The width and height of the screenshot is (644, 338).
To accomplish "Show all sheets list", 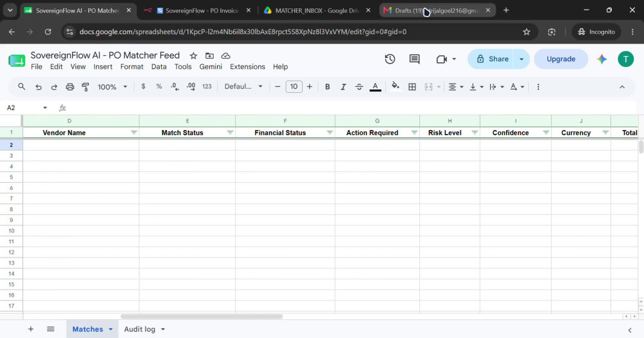I will pos(50,329).
